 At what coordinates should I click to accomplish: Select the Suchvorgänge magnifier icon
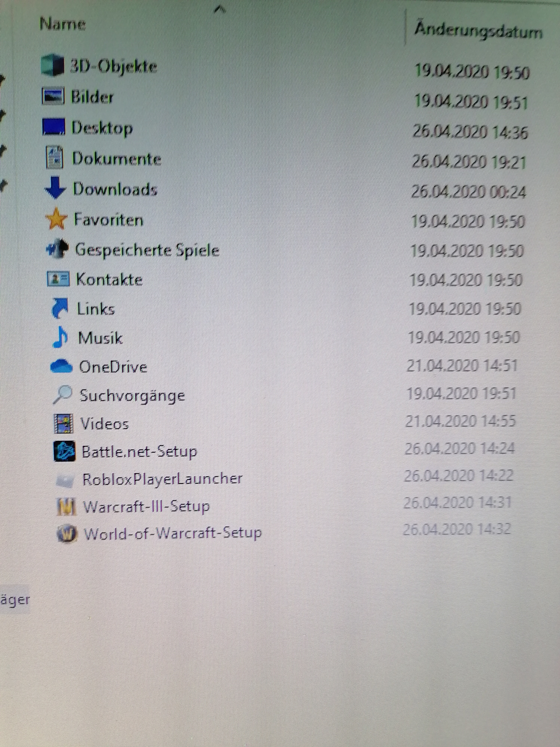click(x=63, y=394)
